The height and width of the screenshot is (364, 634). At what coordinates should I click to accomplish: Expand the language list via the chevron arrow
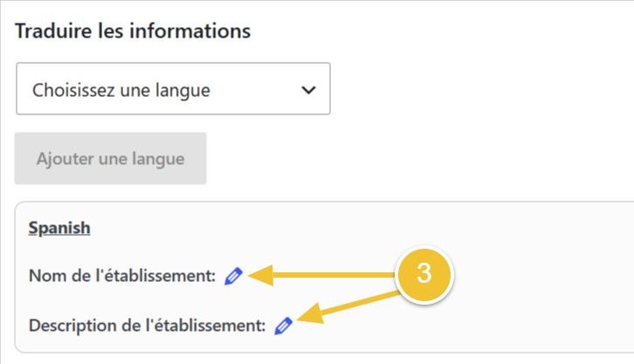point(308,90)
